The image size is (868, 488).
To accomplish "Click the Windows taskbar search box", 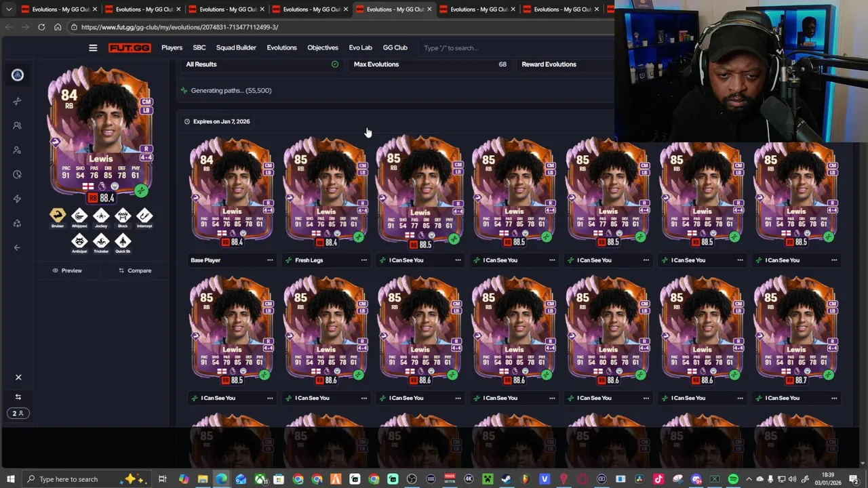I will [x=85, y=479].
